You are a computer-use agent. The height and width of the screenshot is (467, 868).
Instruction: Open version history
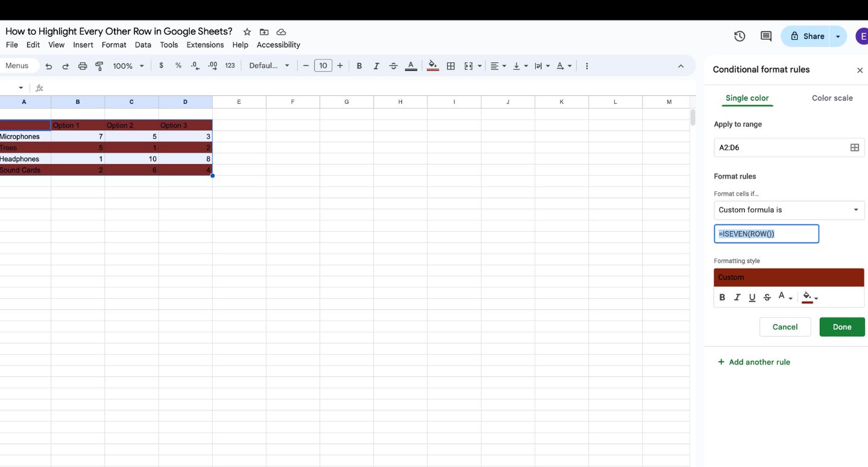coord(740,36)
